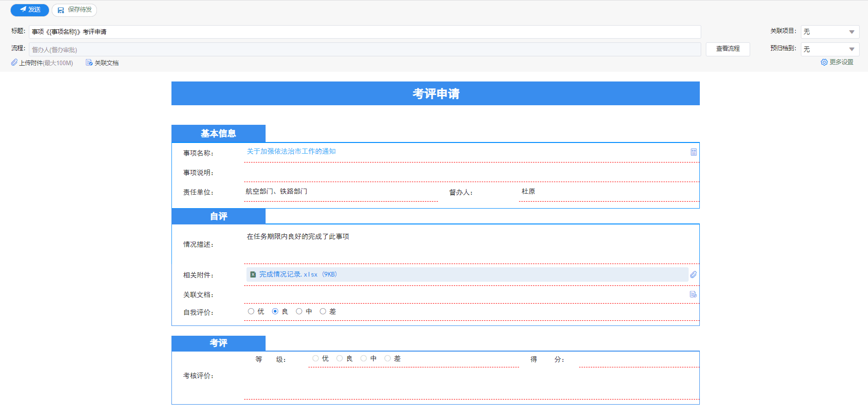Open 更多设置 gear settings
The height and width of the screenshot is (420, 868).
click(837, 62)
